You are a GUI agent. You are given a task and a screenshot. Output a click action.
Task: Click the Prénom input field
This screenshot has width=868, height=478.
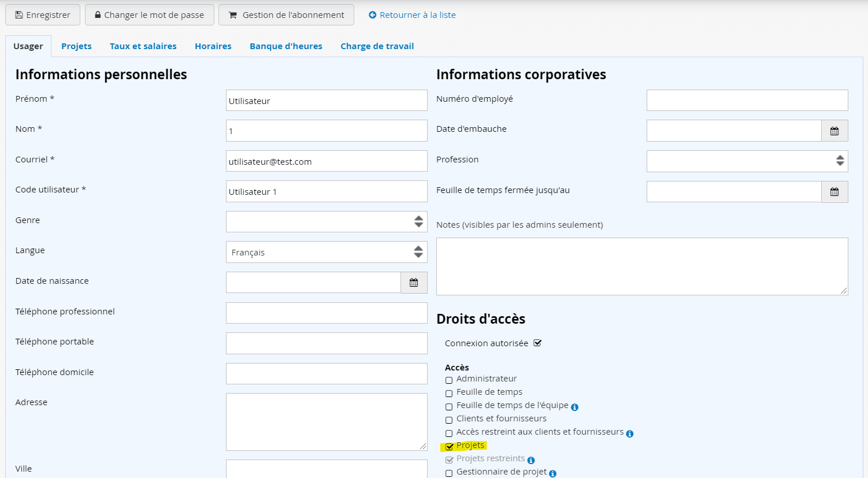point(327,101)
